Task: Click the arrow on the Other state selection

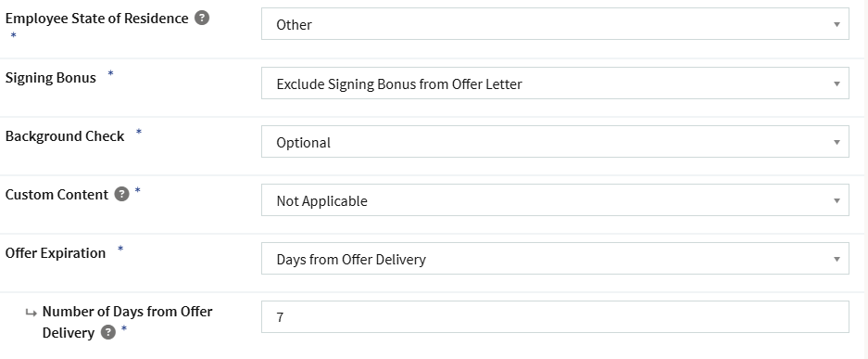Action: (x=837, y=24)
